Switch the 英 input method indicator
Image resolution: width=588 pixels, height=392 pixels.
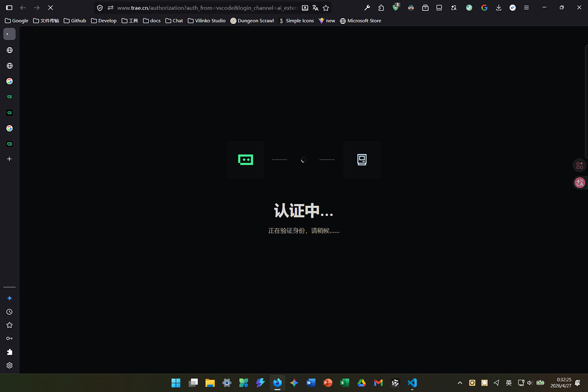pos(508,383)
